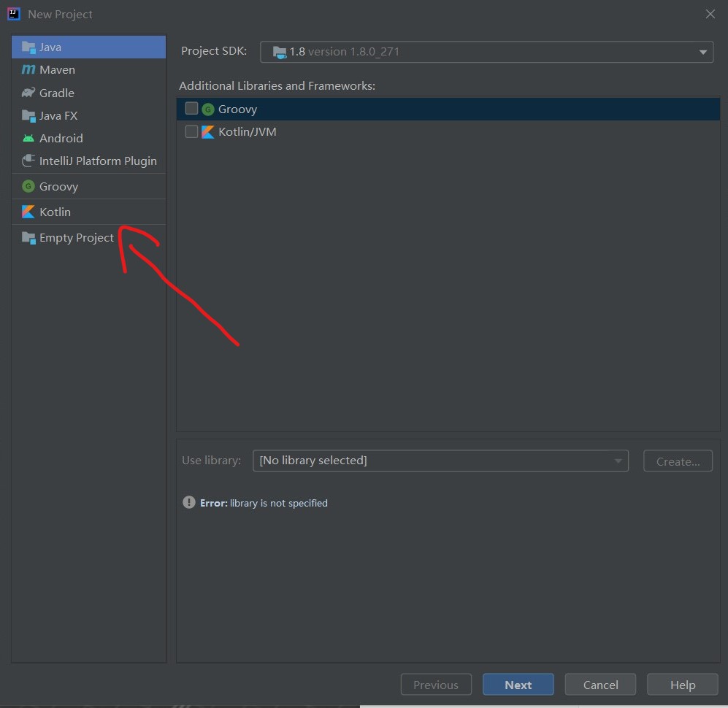
Task: Click the Empty Project folder icon
Action: pos(28,237)
